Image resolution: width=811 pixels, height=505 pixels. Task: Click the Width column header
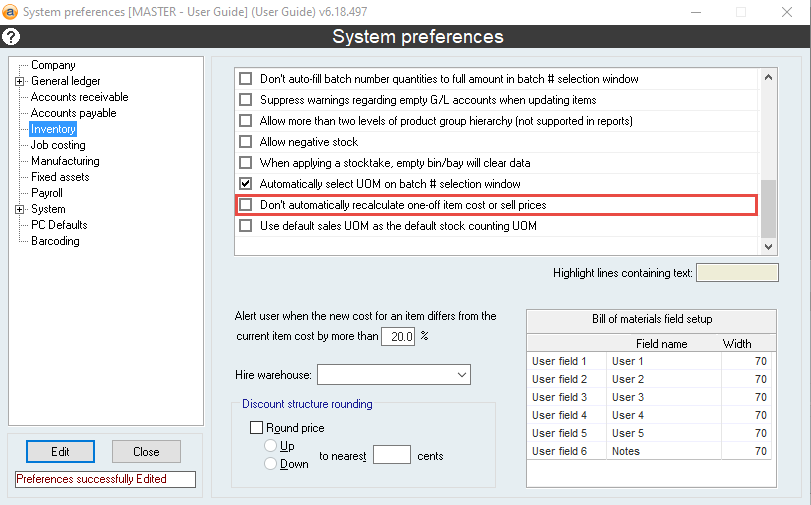click(x=737, y=344)
